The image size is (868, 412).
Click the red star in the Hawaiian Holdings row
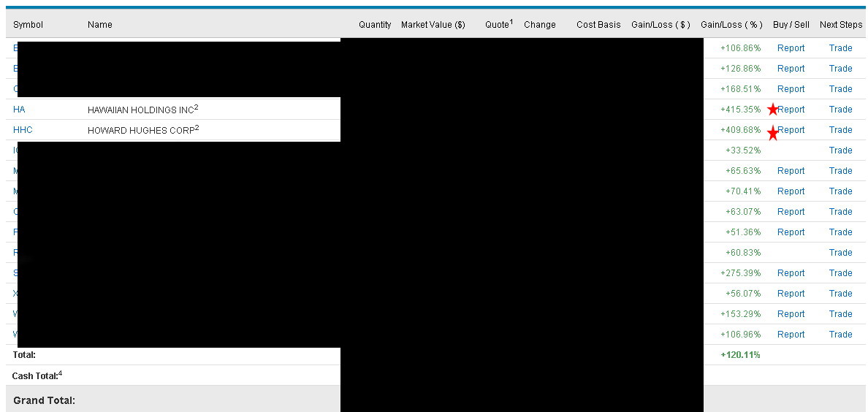773,110
